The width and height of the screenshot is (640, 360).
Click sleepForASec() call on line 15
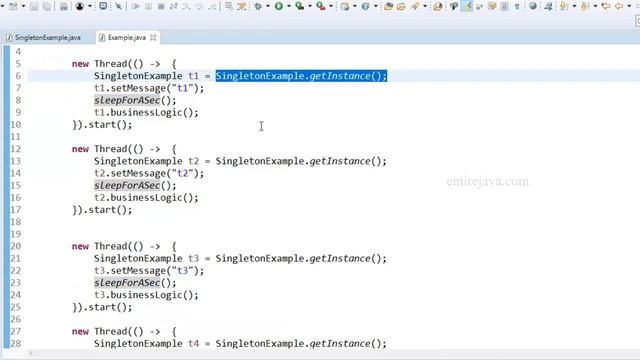pos(135,185)
